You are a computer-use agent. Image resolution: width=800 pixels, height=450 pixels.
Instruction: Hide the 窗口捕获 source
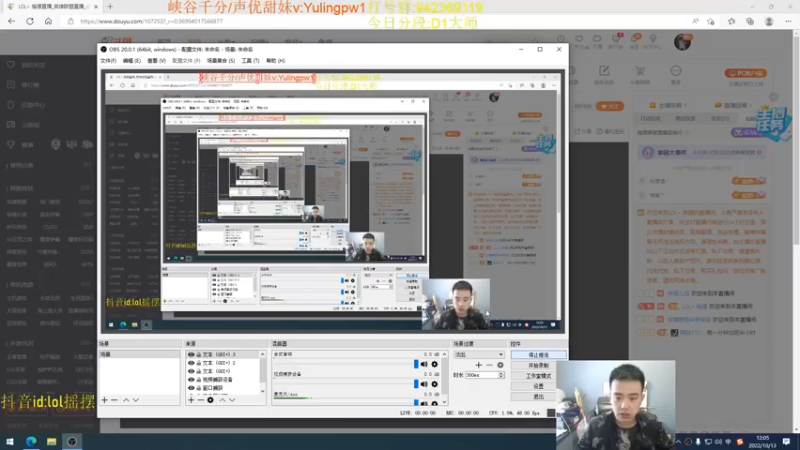point(191,388)
